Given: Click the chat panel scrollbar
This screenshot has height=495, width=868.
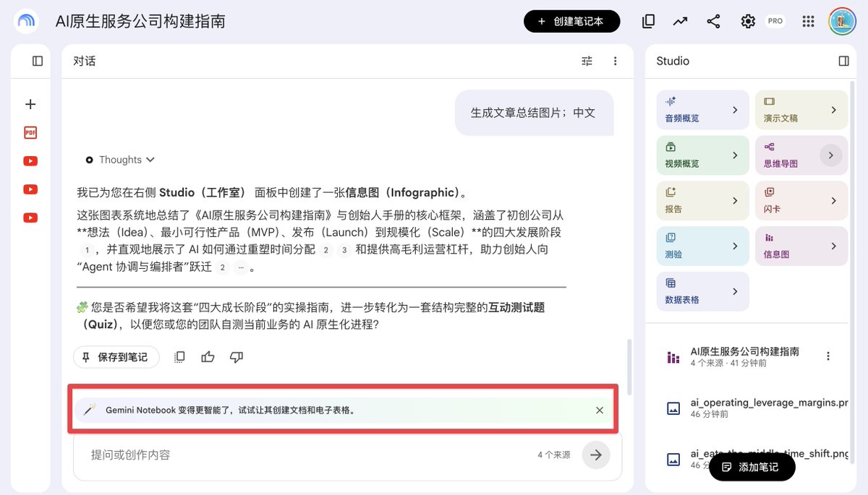Looking at the screenshot, I should (x=629, y=367).
